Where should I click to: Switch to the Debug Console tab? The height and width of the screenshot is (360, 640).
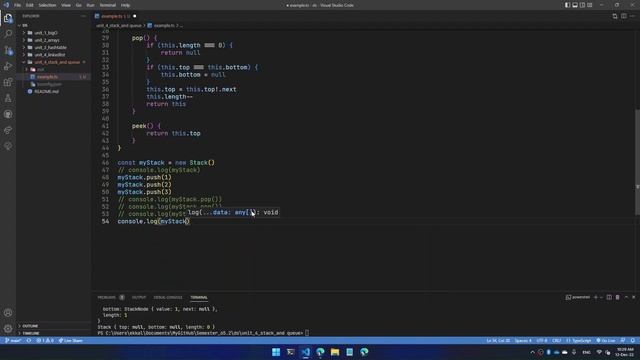click(168, 297)
